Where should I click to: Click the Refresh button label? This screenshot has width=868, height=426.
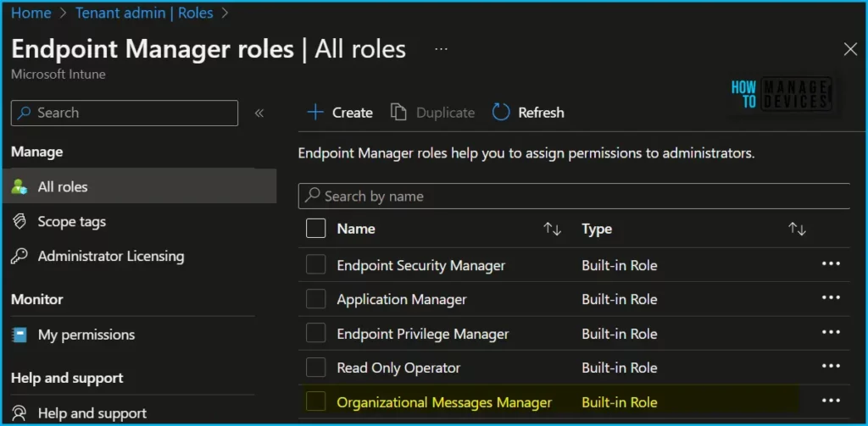(541, 113)
